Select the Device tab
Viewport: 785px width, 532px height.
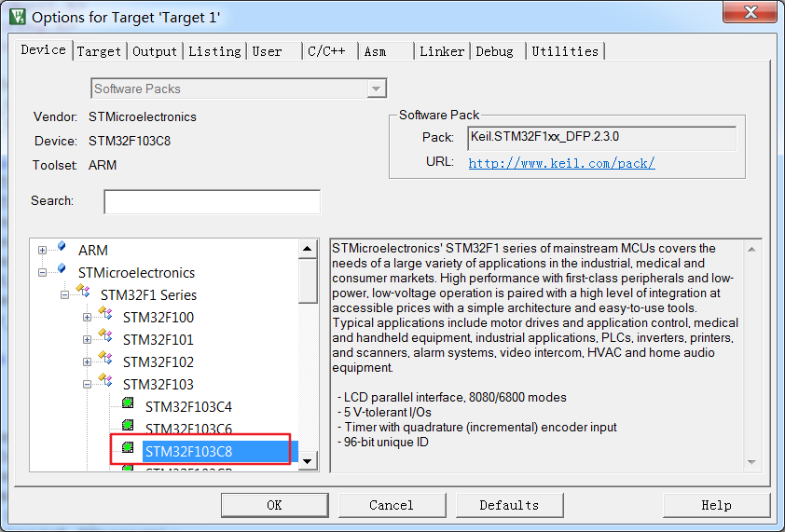click(x=44, y=50)
